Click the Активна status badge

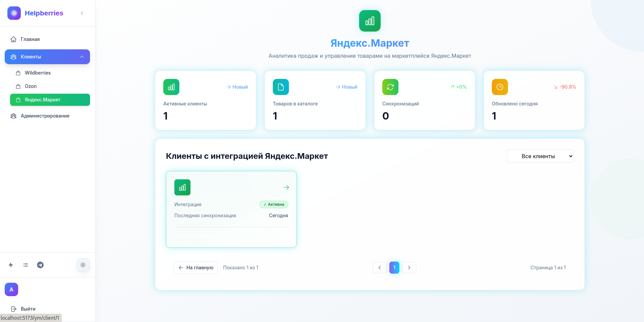coord(274,204)
